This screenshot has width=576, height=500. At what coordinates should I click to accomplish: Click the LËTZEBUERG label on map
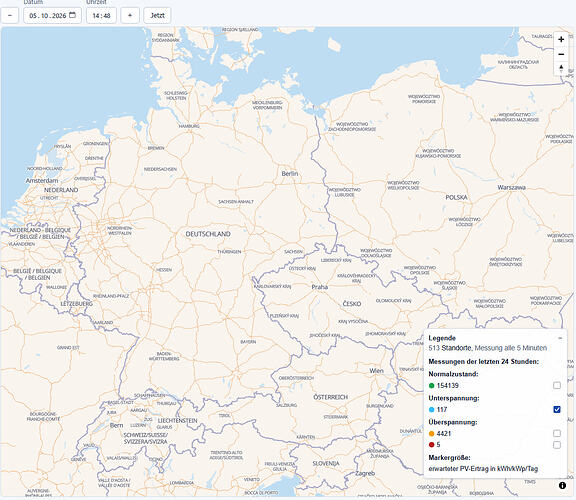click(76, 304)
